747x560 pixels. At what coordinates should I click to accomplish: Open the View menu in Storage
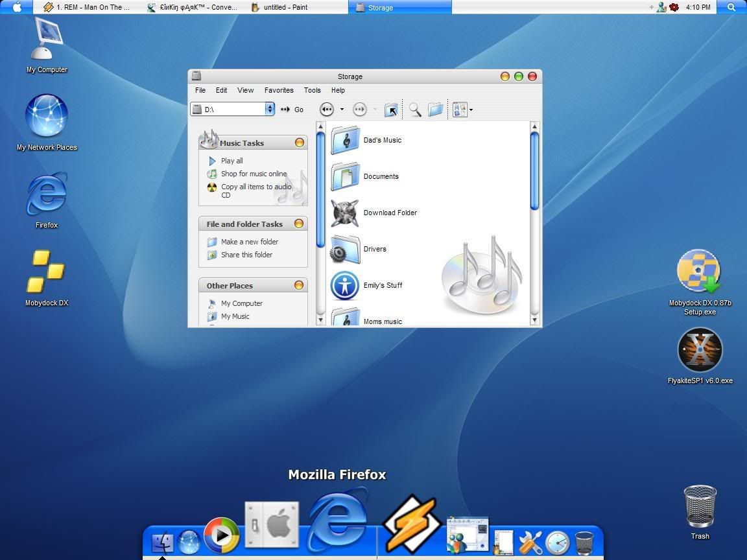point(246,90)
